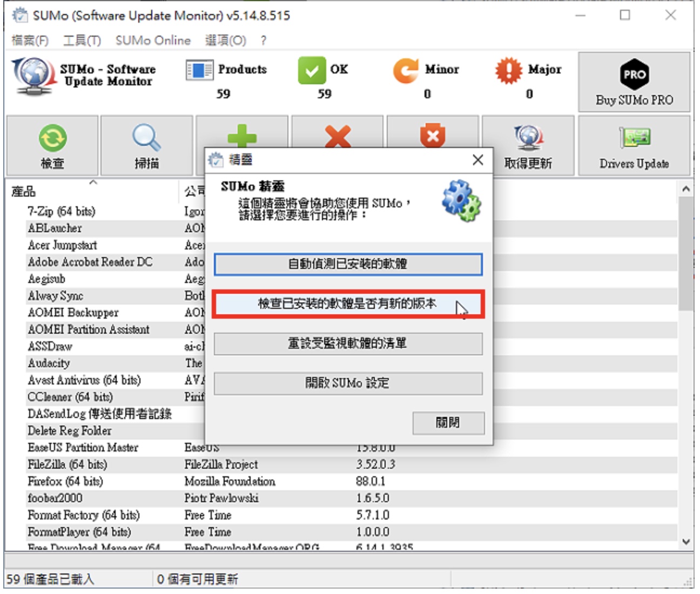Click the green OK checkmark icon
The width and height of the screenshot is (700, 594).
tap(312, 71)
